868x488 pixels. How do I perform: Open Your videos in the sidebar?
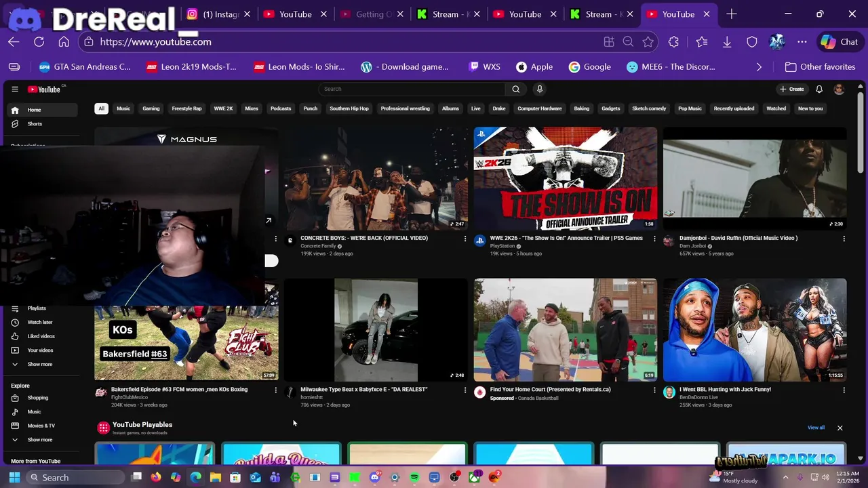pos(41,350)
